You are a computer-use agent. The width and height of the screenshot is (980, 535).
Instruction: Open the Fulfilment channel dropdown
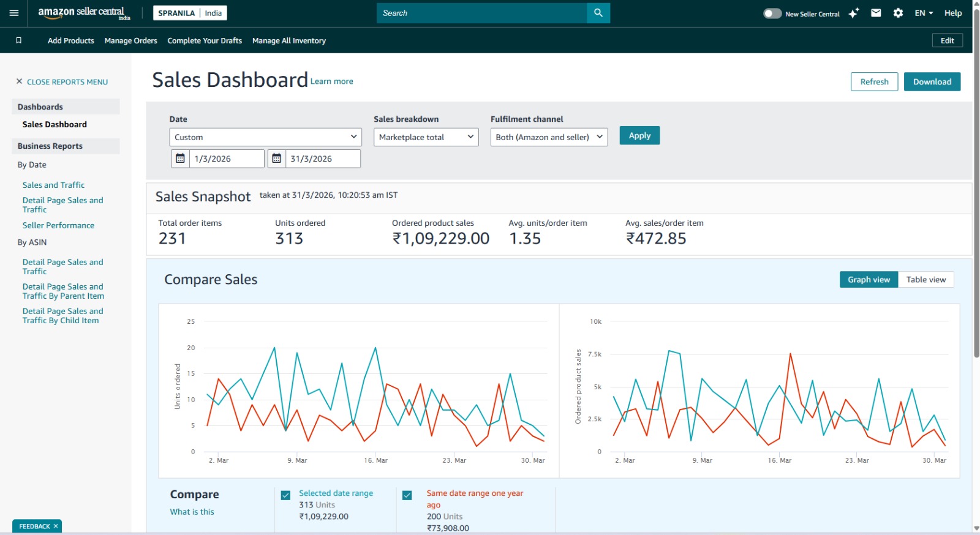(549, 137)
